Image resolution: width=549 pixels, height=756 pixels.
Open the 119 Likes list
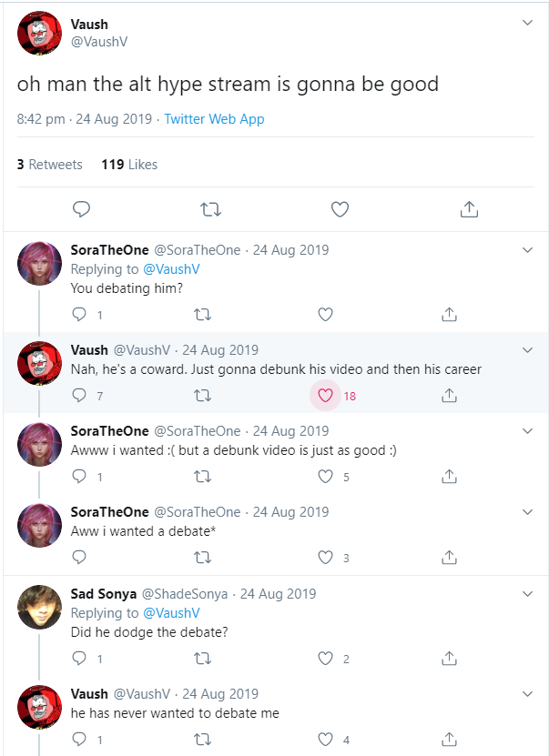(129, 165)
